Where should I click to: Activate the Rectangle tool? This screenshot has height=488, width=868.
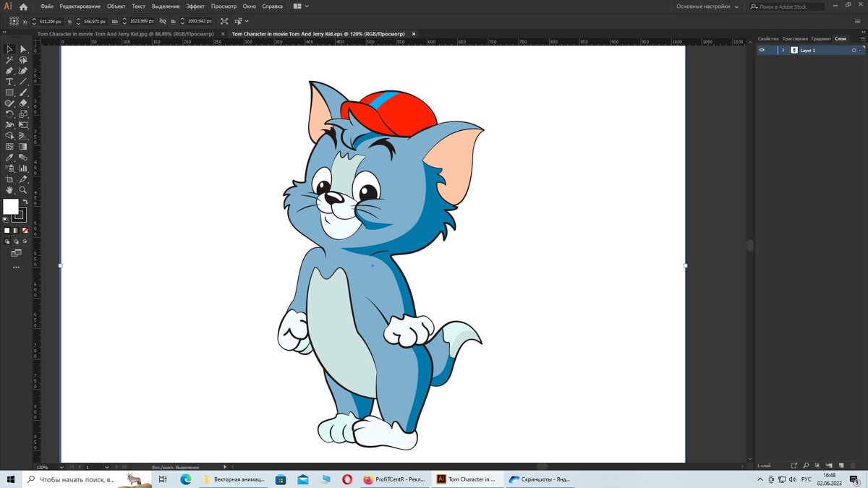pos(9,93)
